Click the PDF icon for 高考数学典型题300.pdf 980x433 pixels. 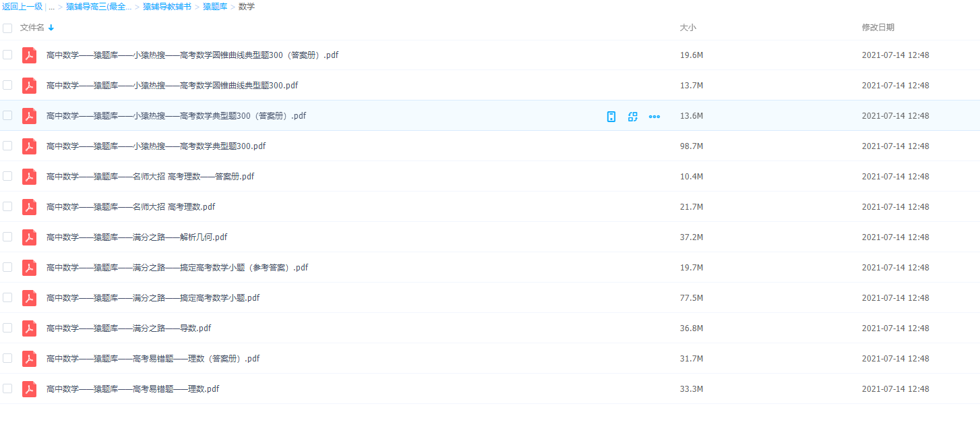pyautogui.click(x=29, y=146)
